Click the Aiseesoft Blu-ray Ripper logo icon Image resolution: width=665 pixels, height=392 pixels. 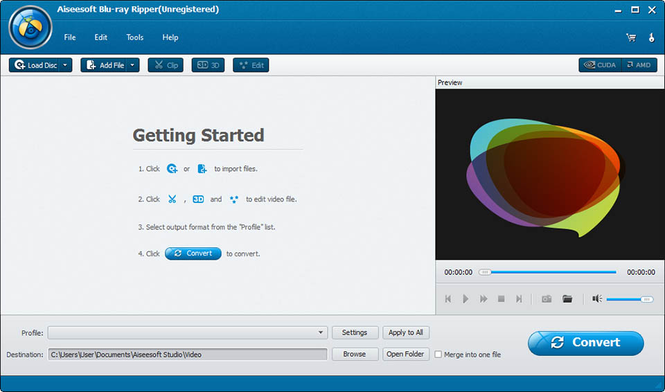[30, 28]
